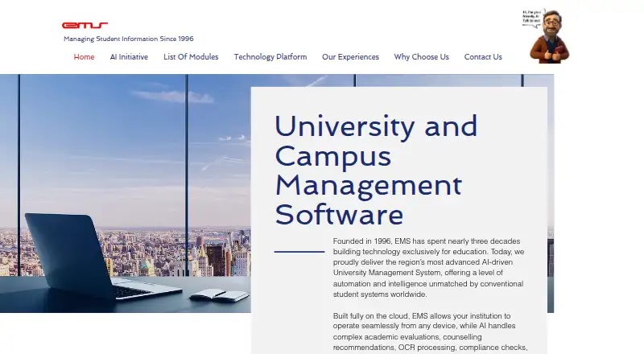Click the red EMS logo
Viewport: 644px width, 354px height.
coord(85,26)
